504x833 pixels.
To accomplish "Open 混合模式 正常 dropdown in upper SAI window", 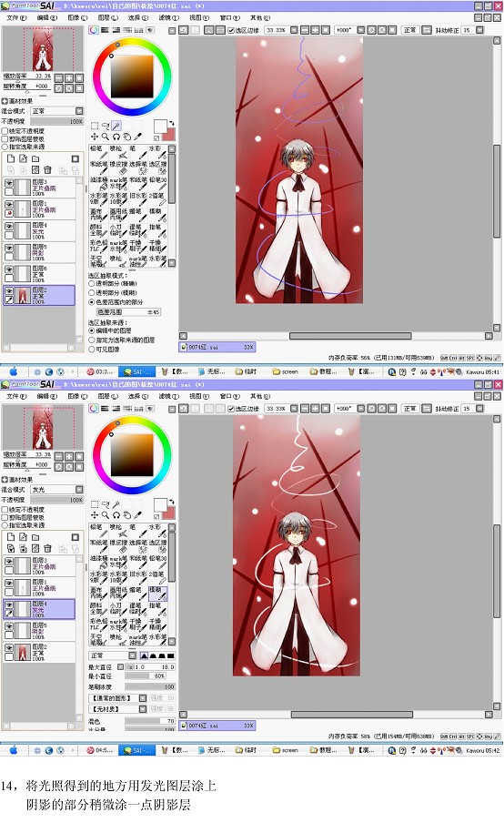I will pyautogui.click(x=56, y=111).
